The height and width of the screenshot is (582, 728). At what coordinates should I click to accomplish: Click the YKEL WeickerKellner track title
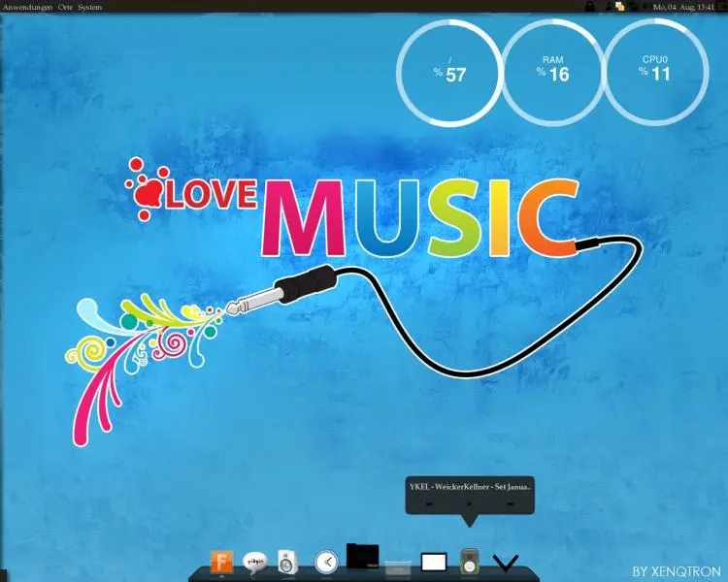click(471, 485)
